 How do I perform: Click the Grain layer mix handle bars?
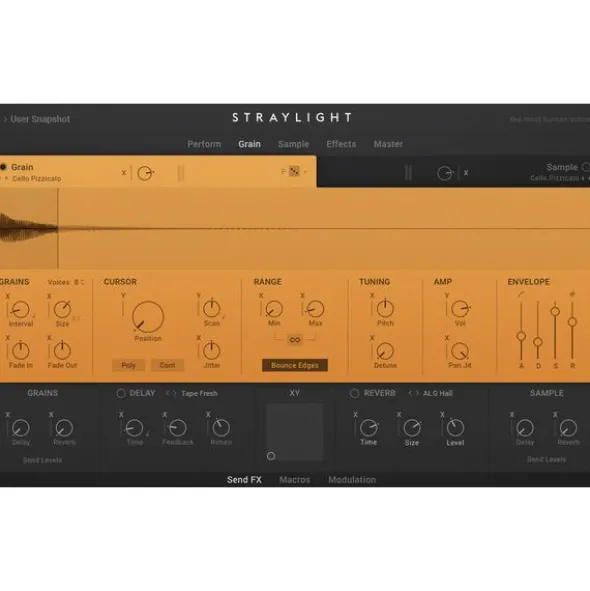pos(181,173)
